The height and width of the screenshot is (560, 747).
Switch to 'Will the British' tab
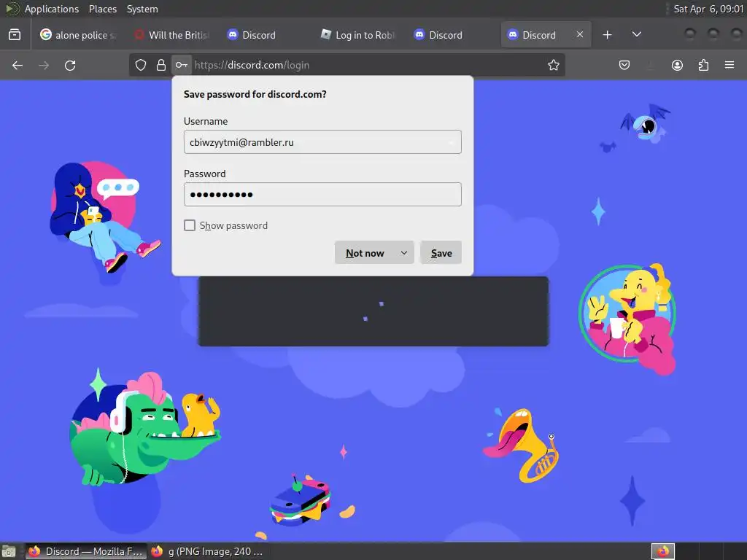coord(172,35)
